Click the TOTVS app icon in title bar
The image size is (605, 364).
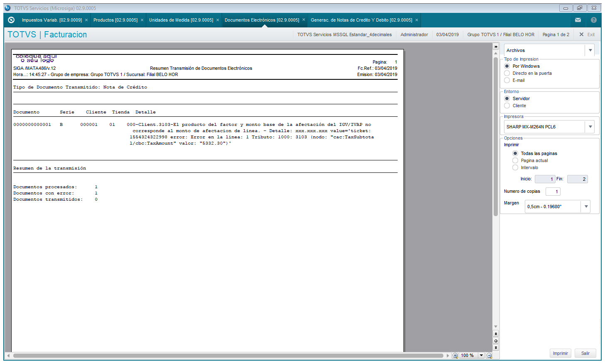(x=7, y=8)
